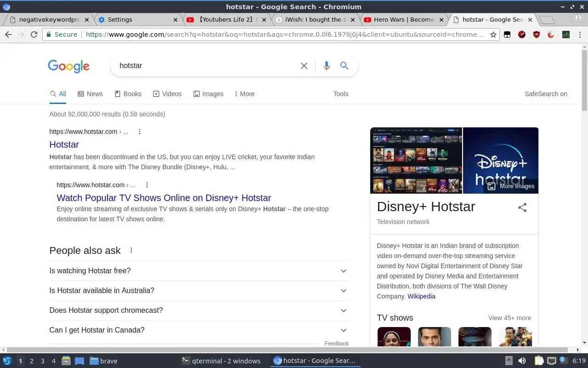Open a new browser tab

point(547,20)
